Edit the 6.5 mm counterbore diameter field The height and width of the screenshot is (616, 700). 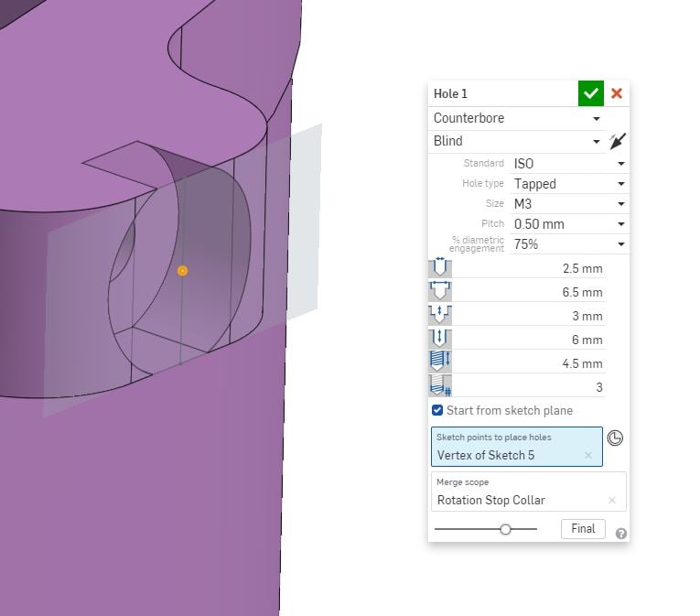point(529,292)
